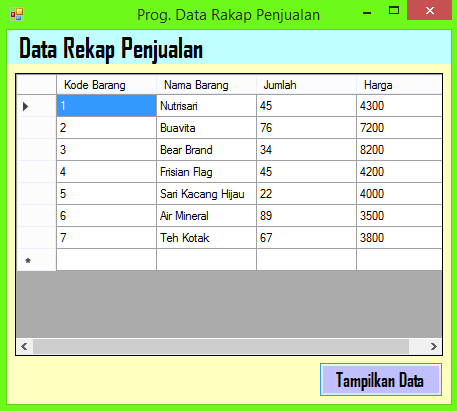Select the row header with current-row arrow
The height and width of the screenshot is (411, 457).
click(36, 106)
